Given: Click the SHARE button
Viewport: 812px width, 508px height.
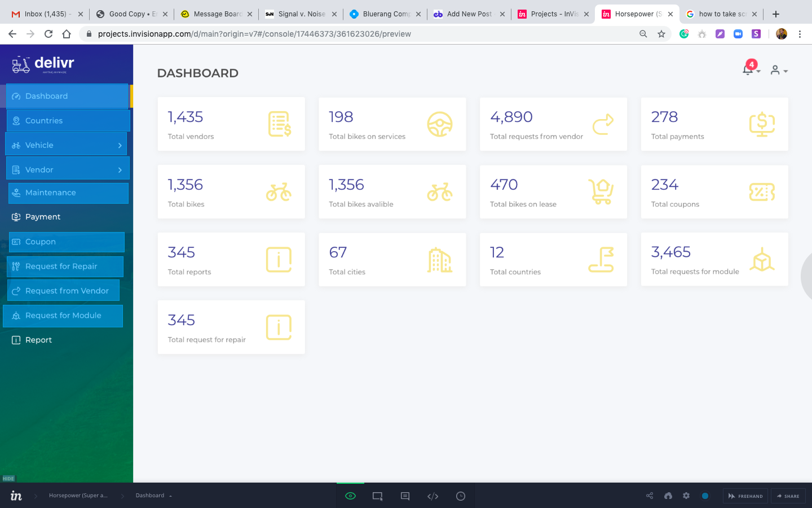Looking at the screenshot, I should click(788, 496).
